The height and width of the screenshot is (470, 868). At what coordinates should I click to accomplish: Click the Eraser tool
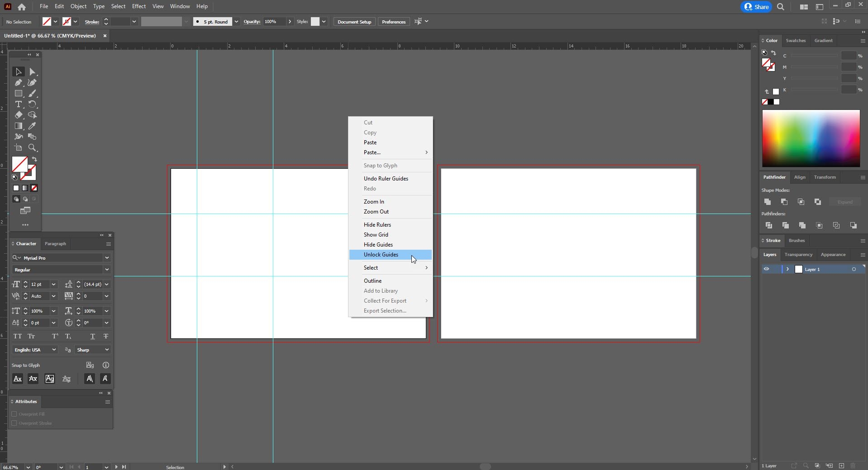18,115
